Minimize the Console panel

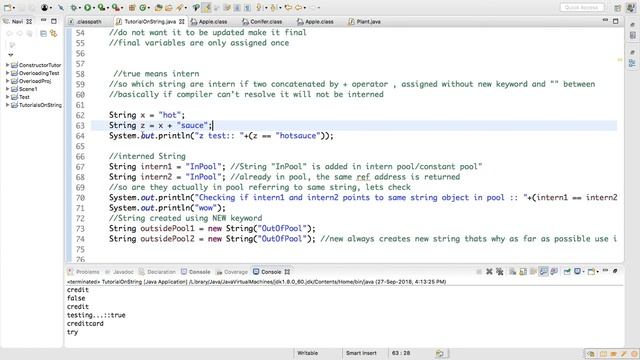(605, 271)
